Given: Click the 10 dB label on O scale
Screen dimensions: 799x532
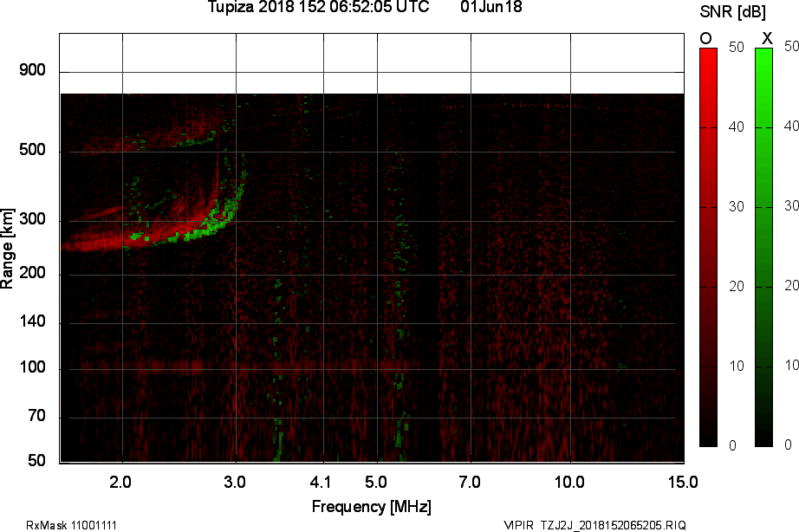Looking at the screenshot, I should pyautogui.click(x=737, y=366).
